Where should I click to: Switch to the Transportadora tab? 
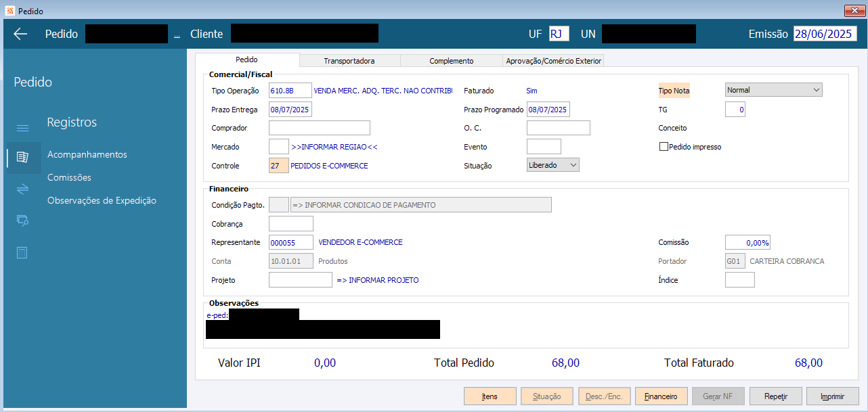pos(349,61)
